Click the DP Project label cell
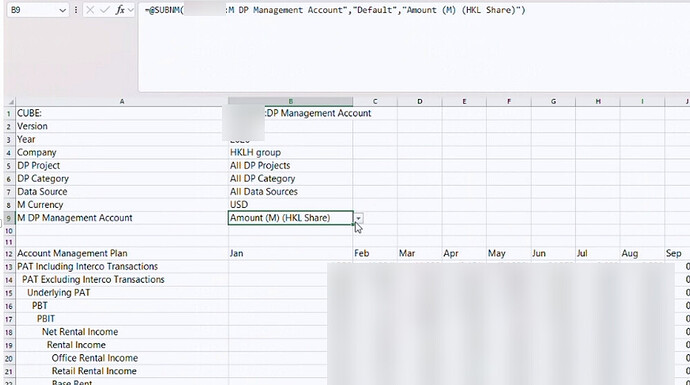 coord(122,165)
